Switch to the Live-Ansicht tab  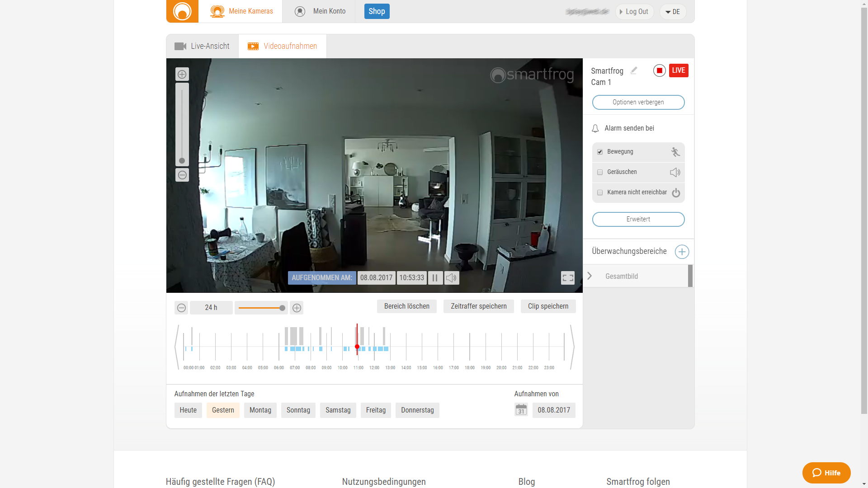pos(202,46)
